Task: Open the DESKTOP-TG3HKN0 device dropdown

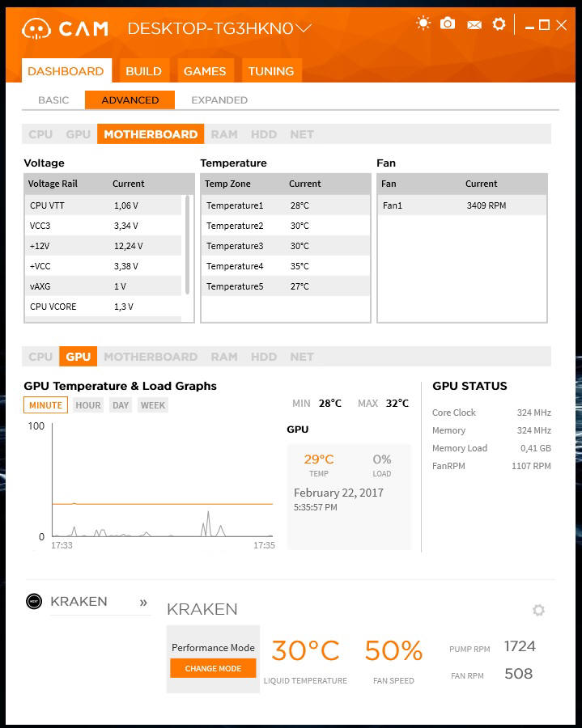Action: pyautogui.click(x=219, y=28)
